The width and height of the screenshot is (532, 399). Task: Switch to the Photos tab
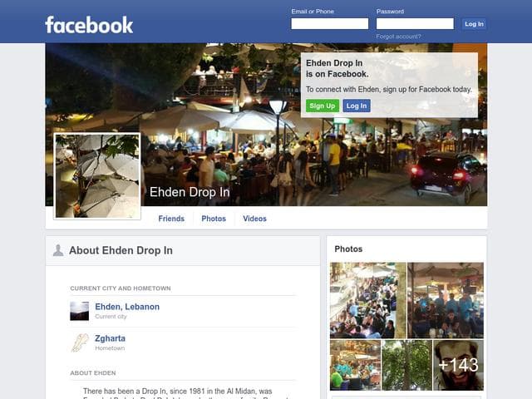click(214, 219)
